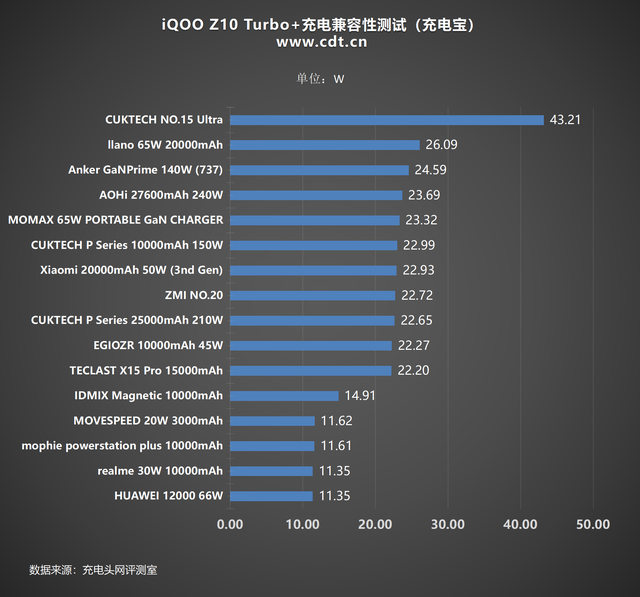640x597 pixels.
Task: Click the value 11.62
Action: (337, 421)
